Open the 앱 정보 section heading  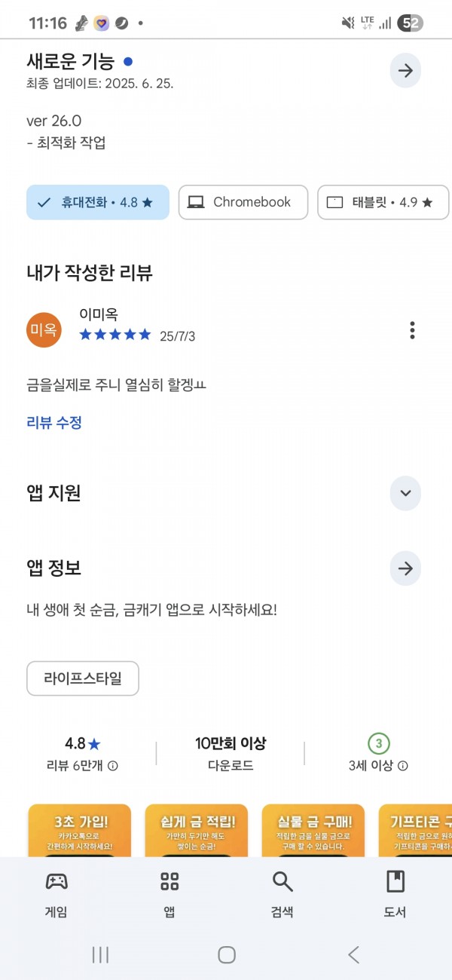coord(53,568)
